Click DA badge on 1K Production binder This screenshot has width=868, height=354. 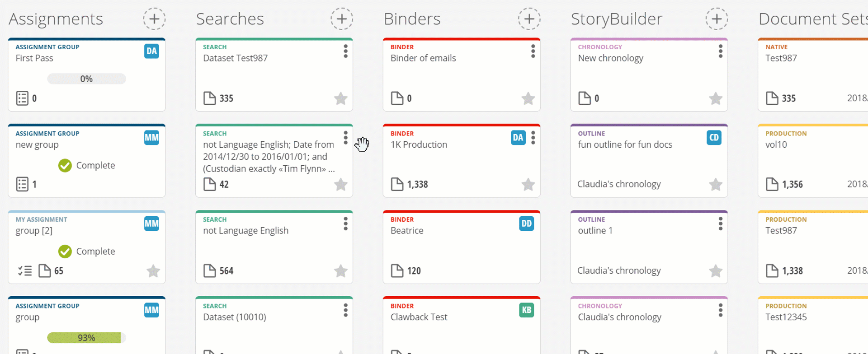click(518, 138)
